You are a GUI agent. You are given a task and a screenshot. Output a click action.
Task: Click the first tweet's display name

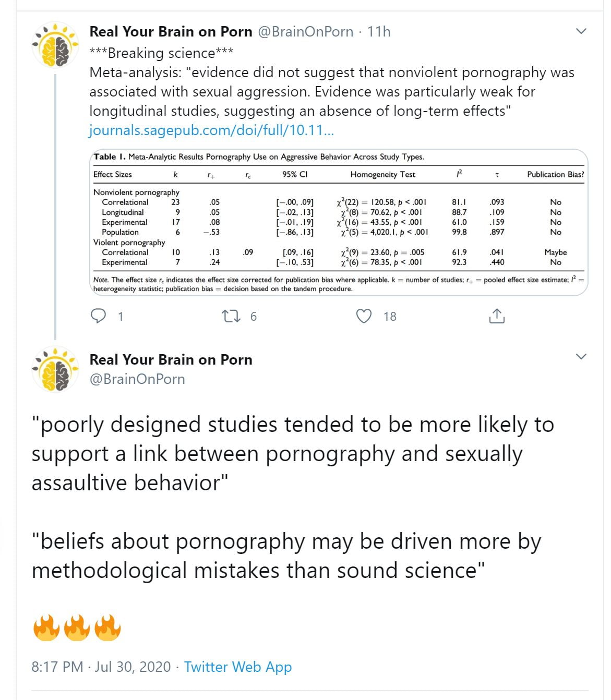pos(171,32)
